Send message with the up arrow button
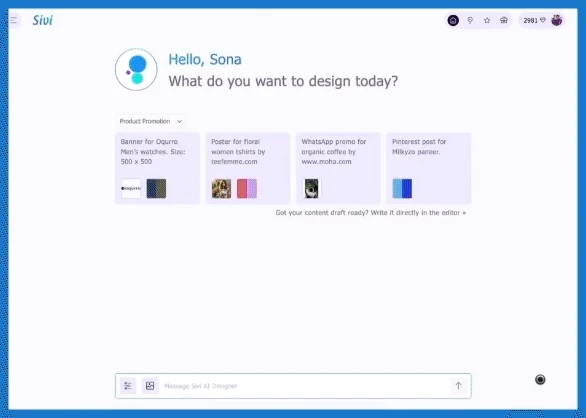This screenshot has height=418, width=586. 459,385
